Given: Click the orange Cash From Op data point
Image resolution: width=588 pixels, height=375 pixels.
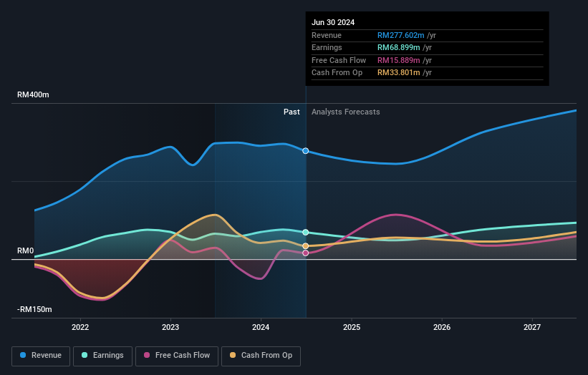Looking at the screenshot, I should (x=306, y=245).
